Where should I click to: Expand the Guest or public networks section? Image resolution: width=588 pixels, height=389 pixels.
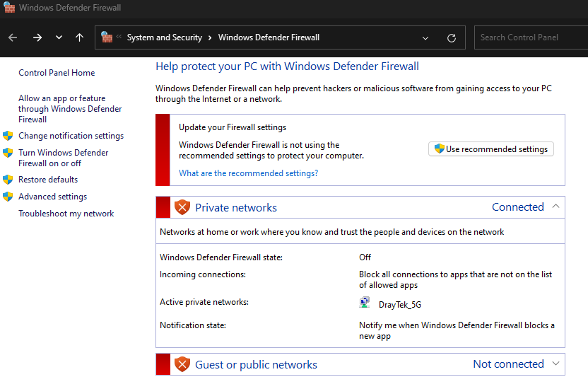555,364
